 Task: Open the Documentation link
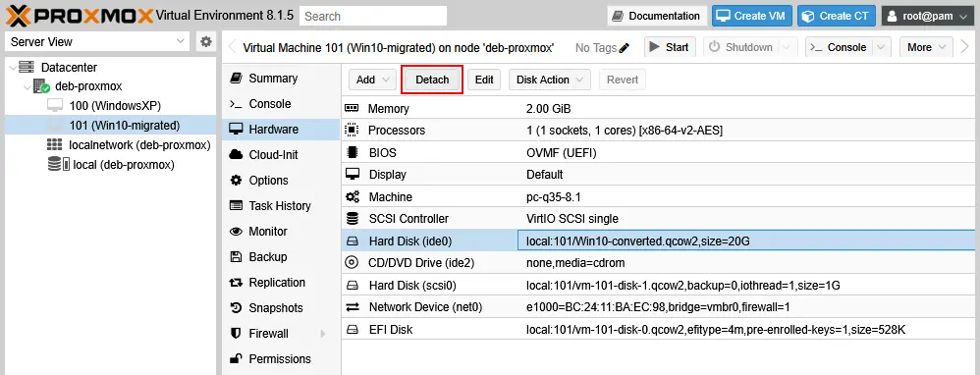point(657,16)
